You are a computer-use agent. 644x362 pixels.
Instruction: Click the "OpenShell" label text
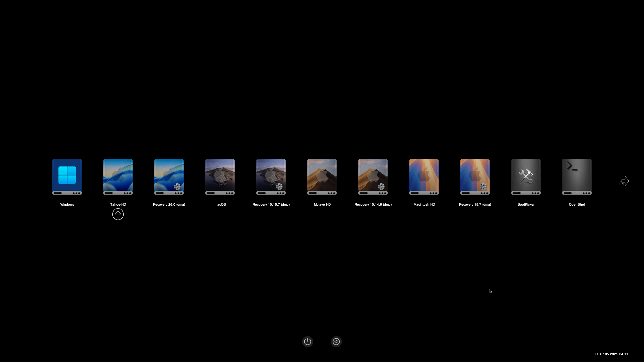(x=577, y=204)
